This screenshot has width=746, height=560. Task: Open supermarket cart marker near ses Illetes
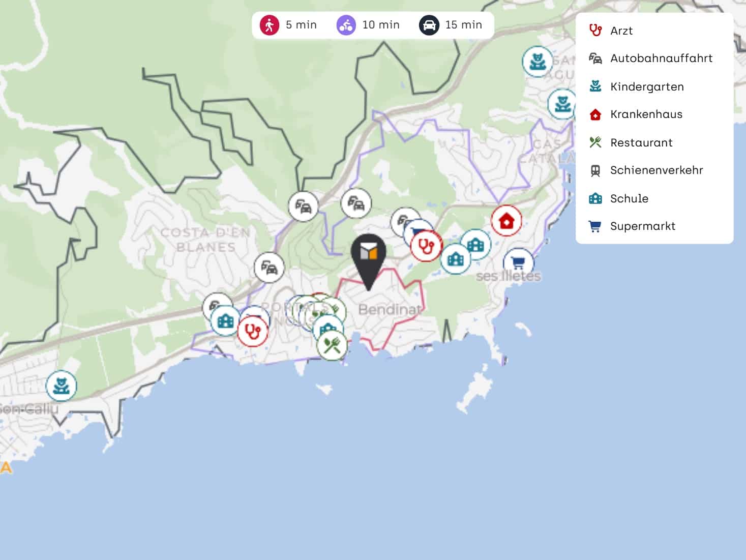[518, 262]
